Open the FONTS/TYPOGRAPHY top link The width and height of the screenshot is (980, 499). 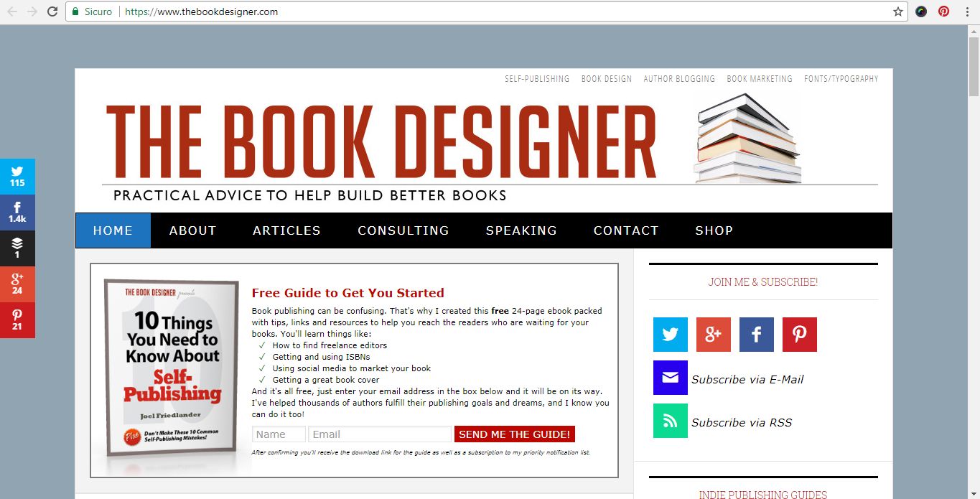pyautogui.click(x=841, y=79)
